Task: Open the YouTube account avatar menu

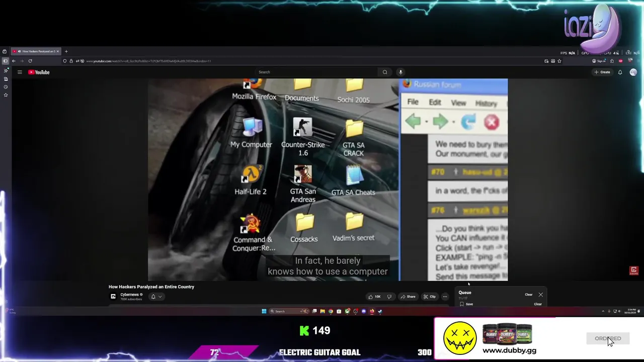Action: (633, 72)
